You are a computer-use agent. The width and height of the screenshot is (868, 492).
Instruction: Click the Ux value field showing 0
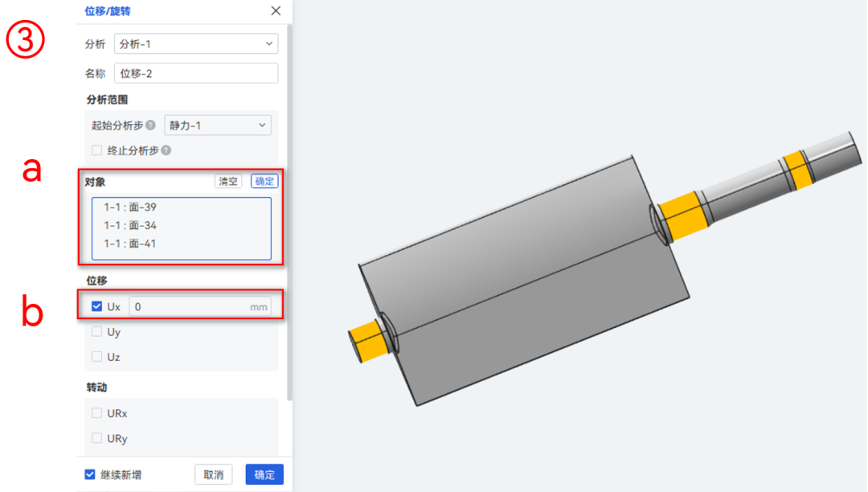pos(200,306)
